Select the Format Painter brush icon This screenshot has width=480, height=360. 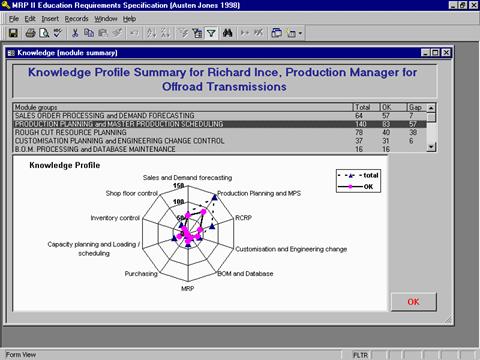click(117, 33)
